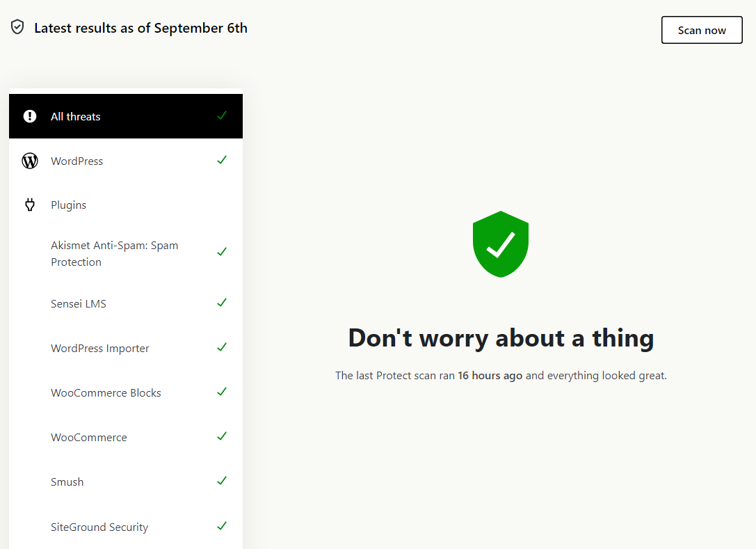This screenshot has width=756, height=549.
Task: Select the All threats category
Action: click(x=76, y=116)
